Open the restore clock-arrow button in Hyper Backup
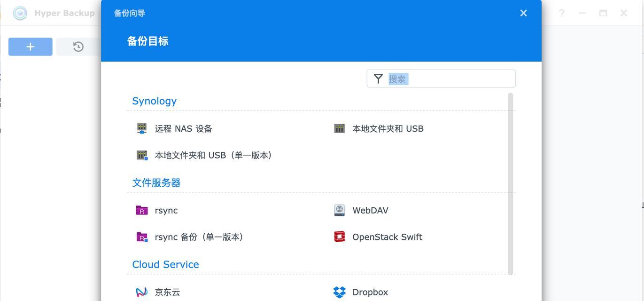 (78, 47)
